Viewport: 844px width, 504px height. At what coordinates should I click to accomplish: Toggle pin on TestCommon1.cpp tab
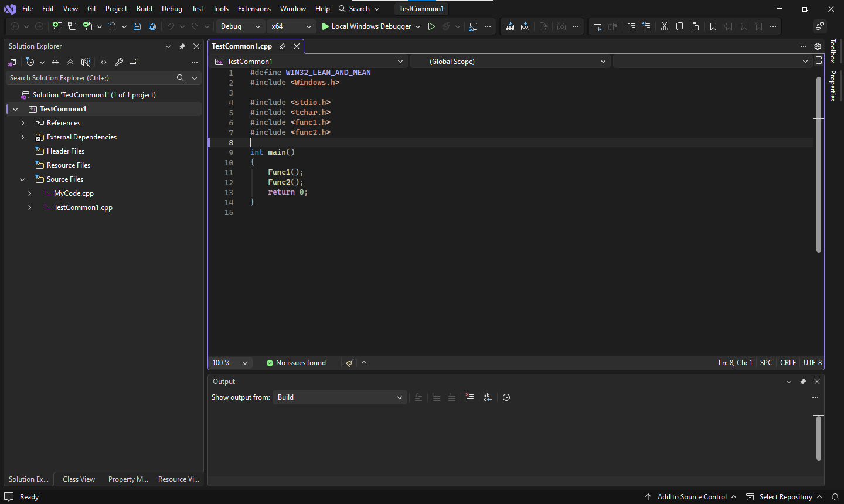point(283,46)
